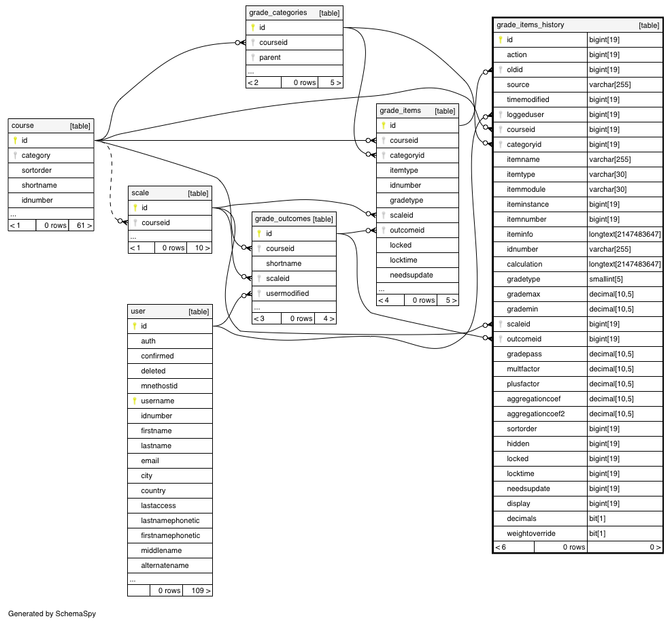
Task: Click the smallint[5] type beside gradetype
Action: pos(606,280)
